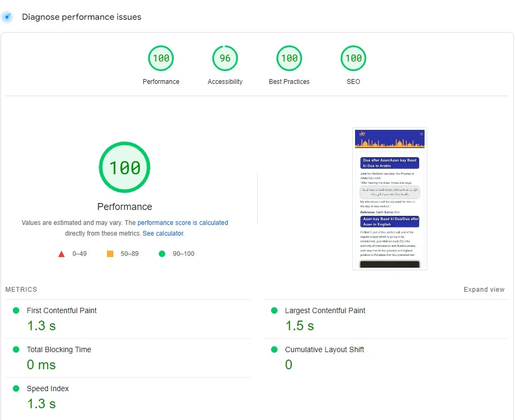
Task: Click green dot beside Largest Contentful Paint
Action: click(274, 310)
